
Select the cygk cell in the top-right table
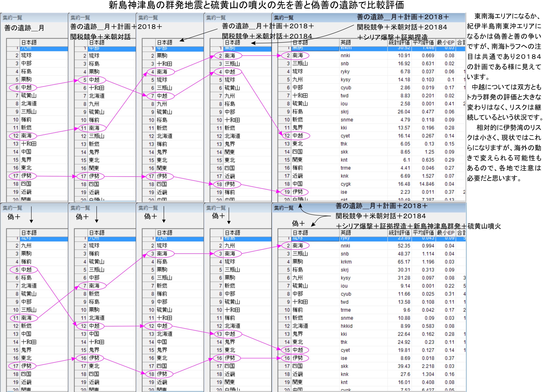(x=346, y=184)
